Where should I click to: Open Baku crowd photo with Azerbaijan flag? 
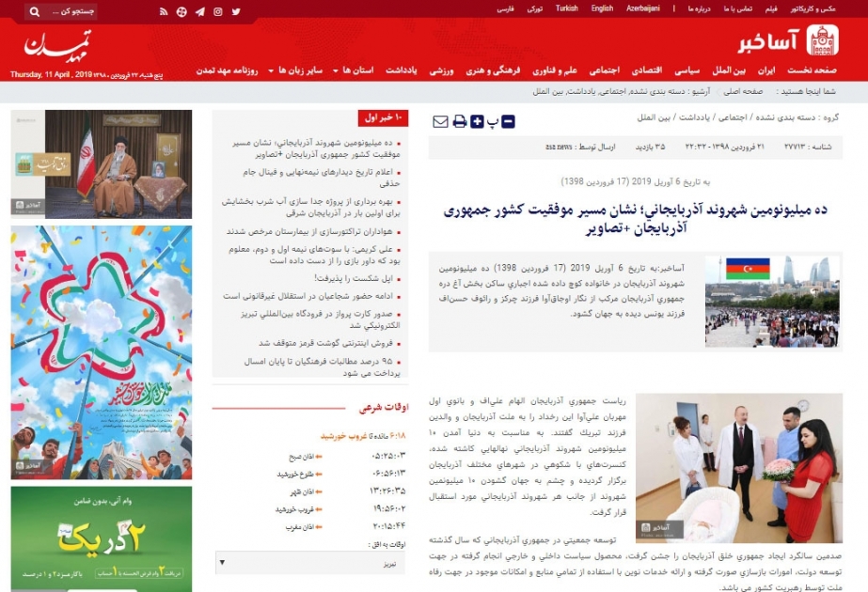pyautogui.click(x=772, y=301)
